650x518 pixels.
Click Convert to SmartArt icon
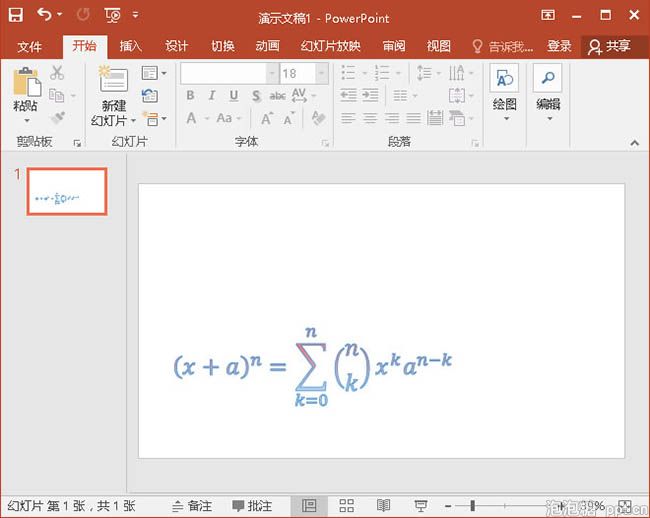pyautogui.click(x=457, y=119)
